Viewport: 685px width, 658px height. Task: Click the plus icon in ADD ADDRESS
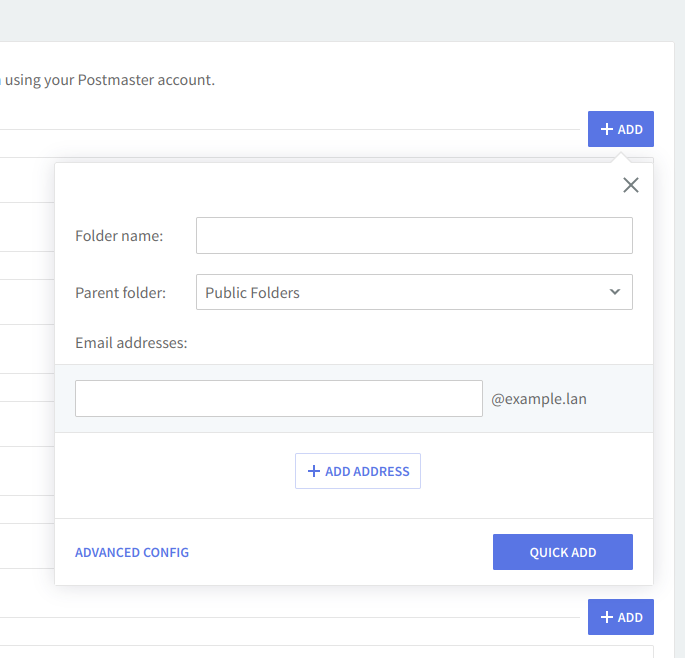point(313,471)
